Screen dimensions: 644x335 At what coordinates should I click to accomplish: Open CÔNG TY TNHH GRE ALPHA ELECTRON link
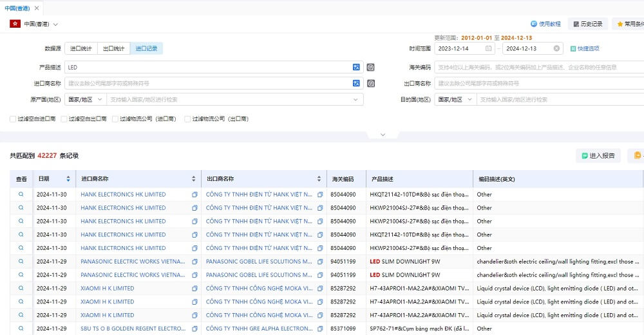pyautogui.click(x=259, y=329)
